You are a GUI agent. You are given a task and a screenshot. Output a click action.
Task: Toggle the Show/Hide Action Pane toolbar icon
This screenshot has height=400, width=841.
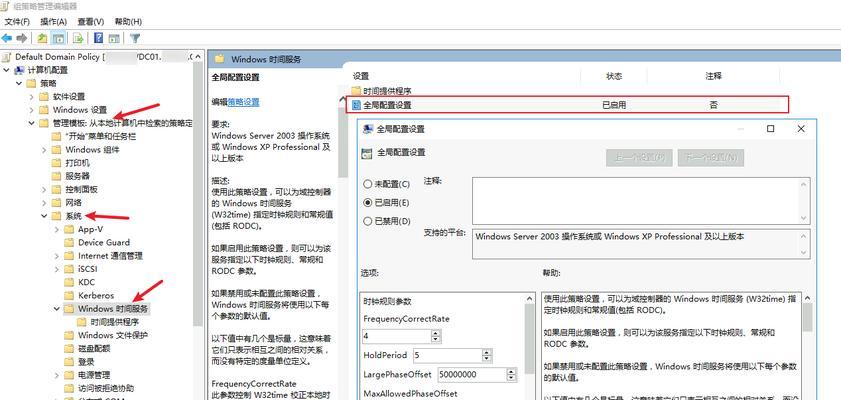pos(114,38)
